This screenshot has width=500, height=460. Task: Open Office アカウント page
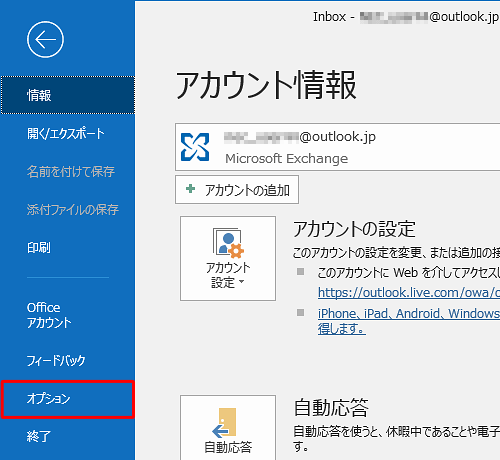[x=68, y=315]
